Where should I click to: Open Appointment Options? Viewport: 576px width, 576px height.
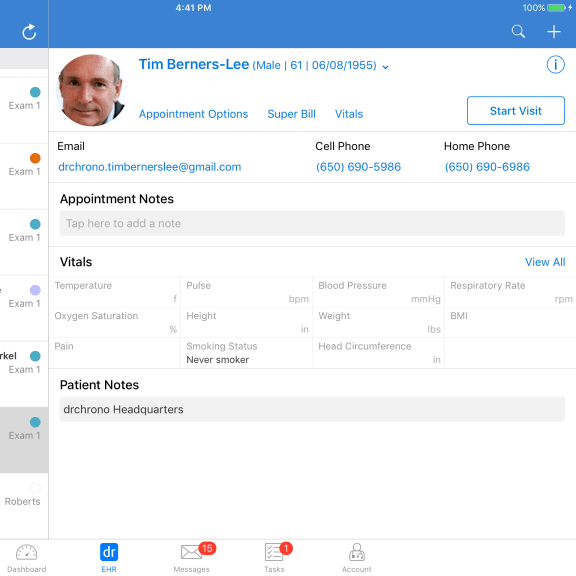(x=193, y=114)
